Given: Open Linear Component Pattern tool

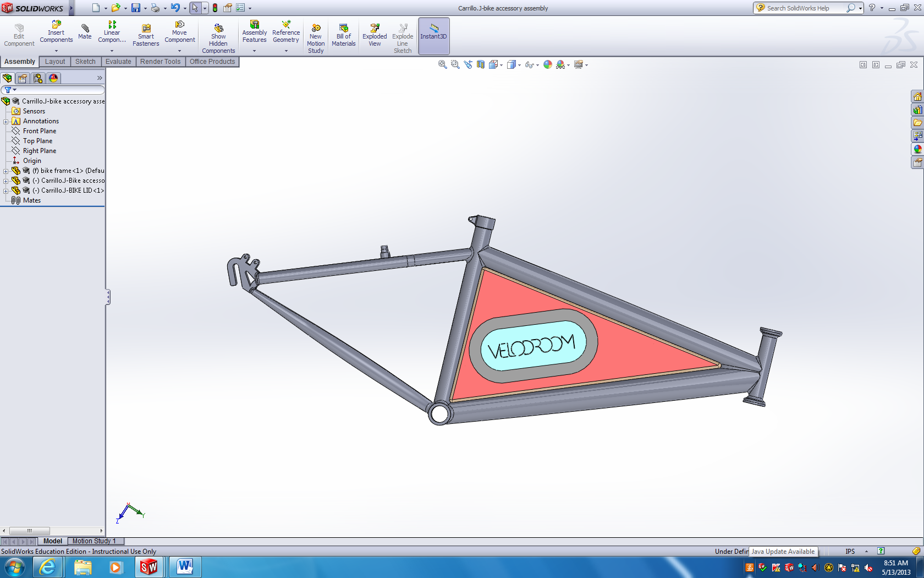Looking at the screenshot, I should (112, 32).
